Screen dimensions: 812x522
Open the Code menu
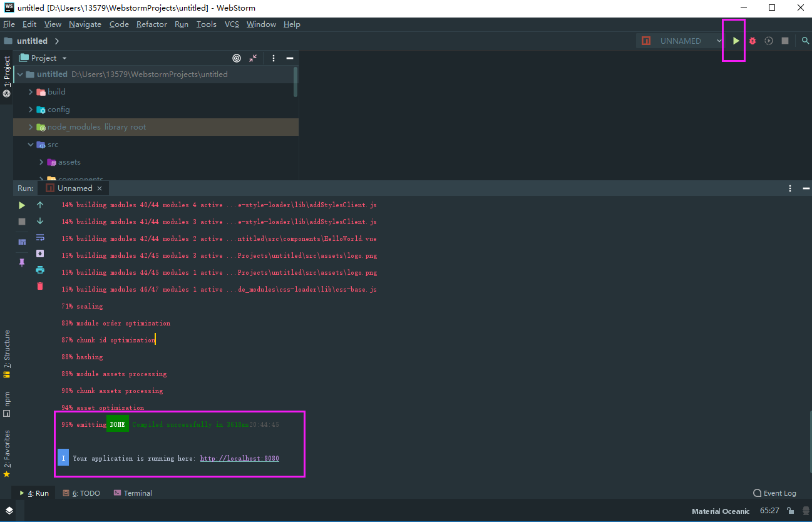click(119, 24)
